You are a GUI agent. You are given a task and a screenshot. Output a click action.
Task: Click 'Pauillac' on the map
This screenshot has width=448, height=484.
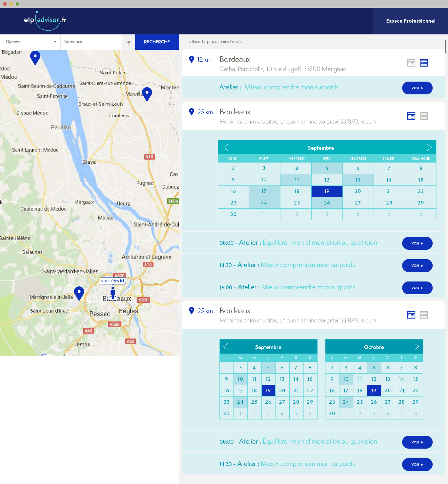pos(61,127)
